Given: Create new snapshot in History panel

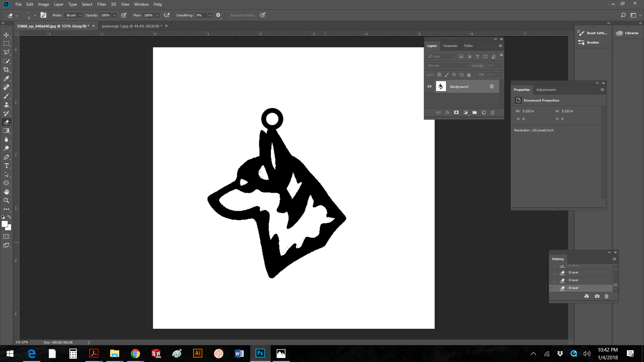Looking at the screenshot, I should coord(597,296).
